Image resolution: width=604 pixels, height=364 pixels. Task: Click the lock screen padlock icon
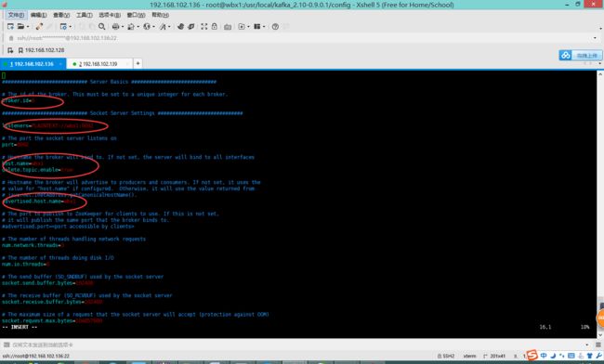pyautogui.click(x=214, y=27)
